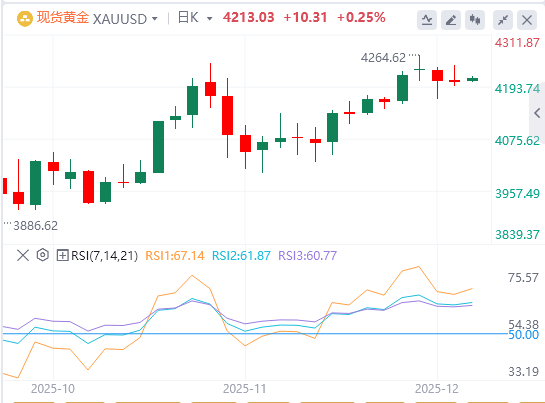545x403 pixels.
Task: Open the indicators chart-line icon
Action: click(427, 20)
